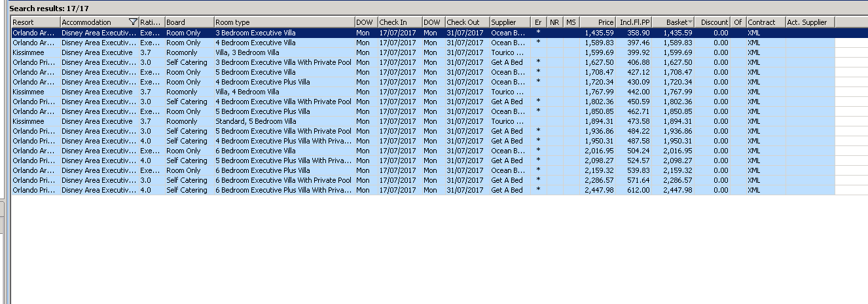Select the 5 Bedroom Executive Plus Villa row
868x304 pixels.
tap(423, 111)
